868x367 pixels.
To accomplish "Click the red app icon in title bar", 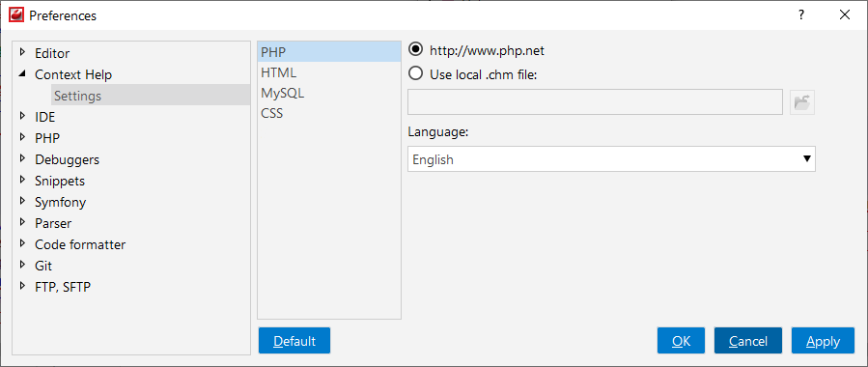I will pos(16,15).
